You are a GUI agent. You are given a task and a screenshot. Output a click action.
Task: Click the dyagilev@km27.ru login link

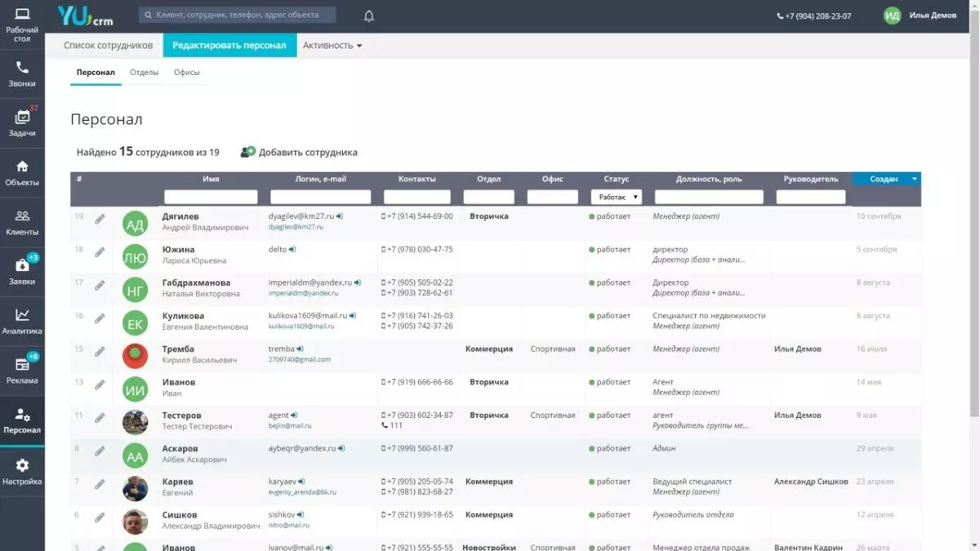coord(301,216)
